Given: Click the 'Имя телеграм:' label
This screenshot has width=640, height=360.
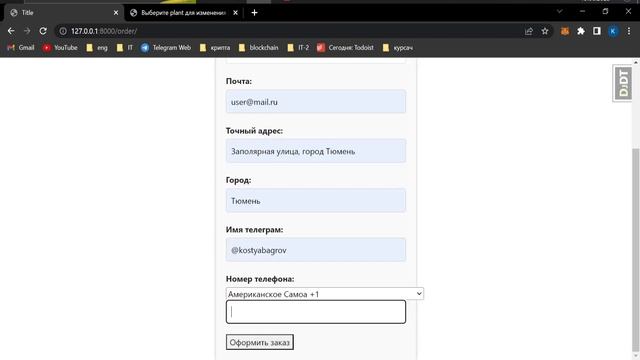Looking at the screenshot, I should (254, 230).
